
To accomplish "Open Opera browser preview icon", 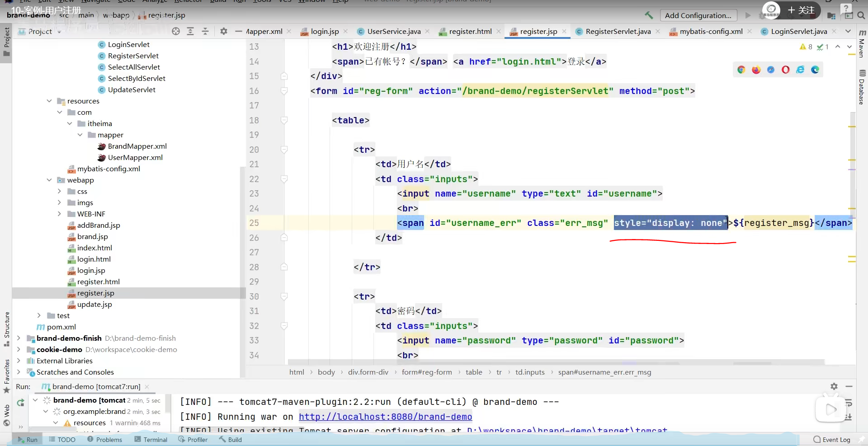I will coord(786,70).
